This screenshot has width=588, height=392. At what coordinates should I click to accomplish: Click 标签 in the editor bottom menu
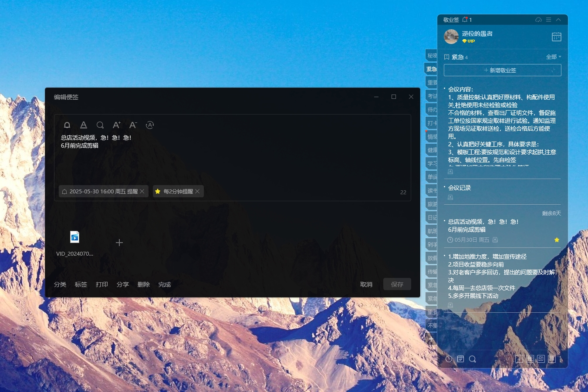[x=81, y=284]
